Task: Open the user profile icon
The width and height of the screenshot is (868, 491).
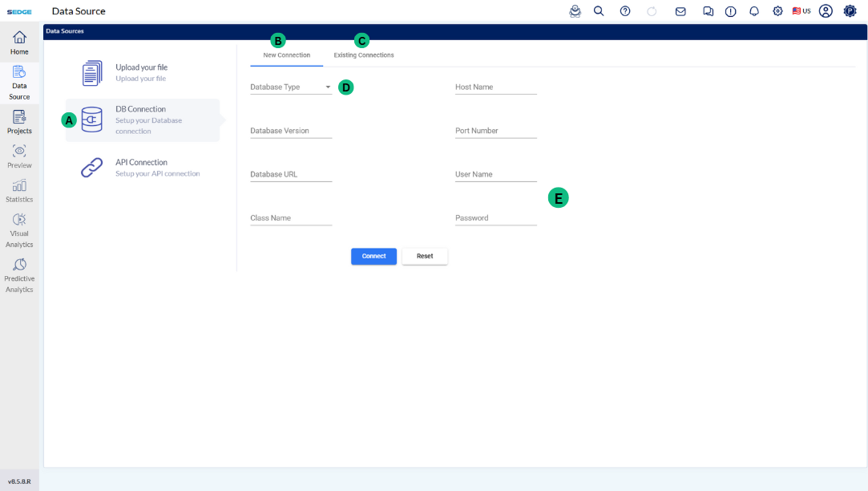Action: (x=826, y=11)
